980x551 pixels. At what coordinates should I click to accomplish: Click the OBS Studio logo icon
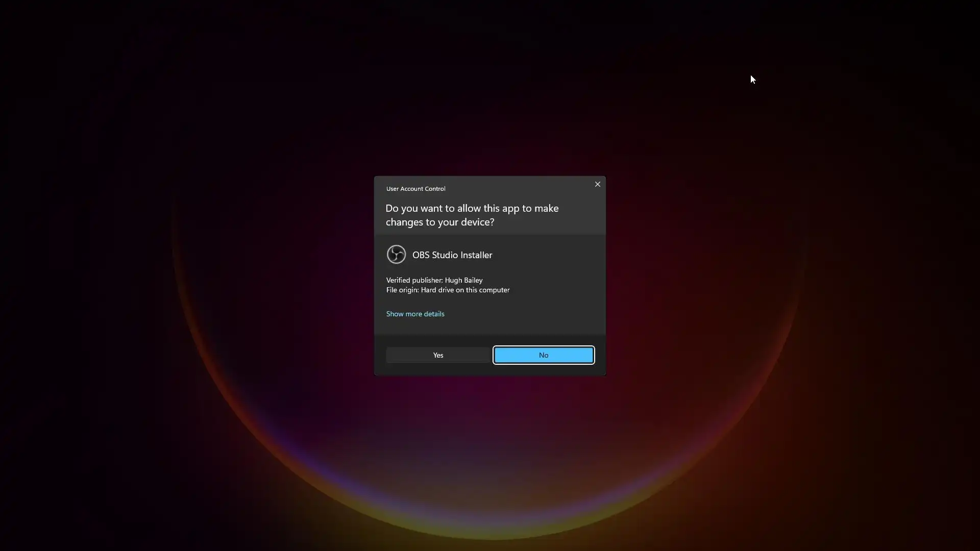(x=396, y=255)
